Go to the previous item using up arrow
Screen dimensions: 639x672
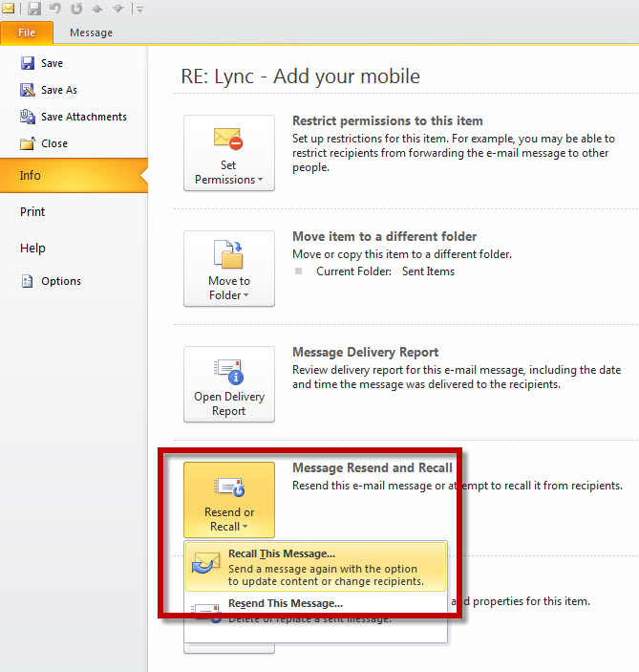coord(96,9)
